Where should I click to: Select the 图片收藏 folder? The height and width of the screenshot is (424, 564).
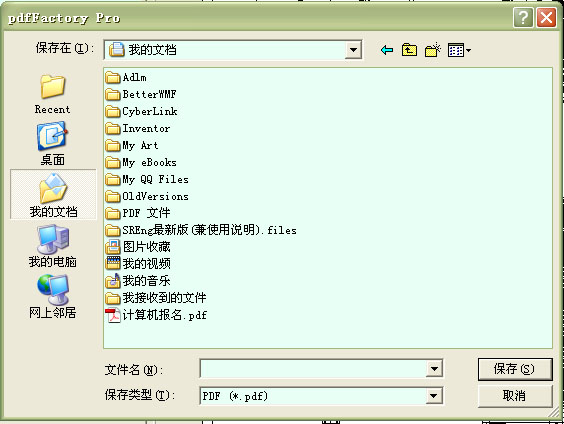138,247
